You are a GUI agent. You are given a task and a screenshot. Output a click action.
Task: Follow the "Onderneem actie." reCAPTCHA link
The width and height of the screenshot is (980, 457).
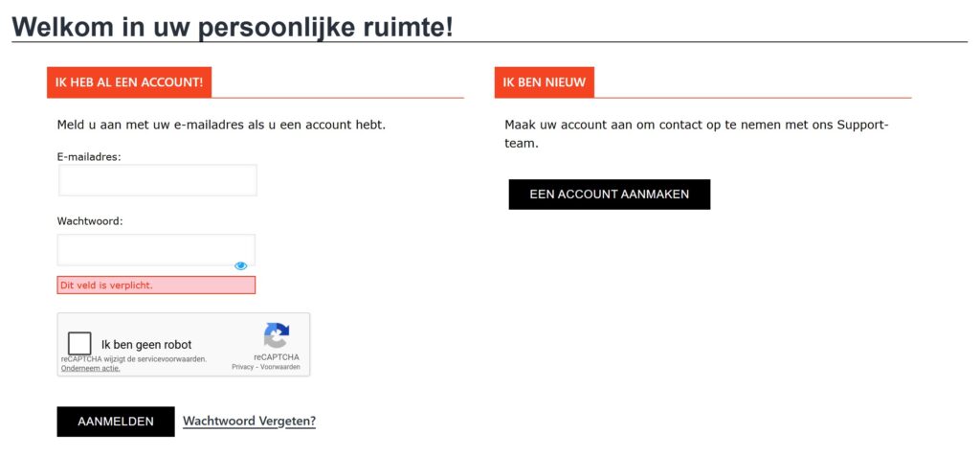coord(91,368)
